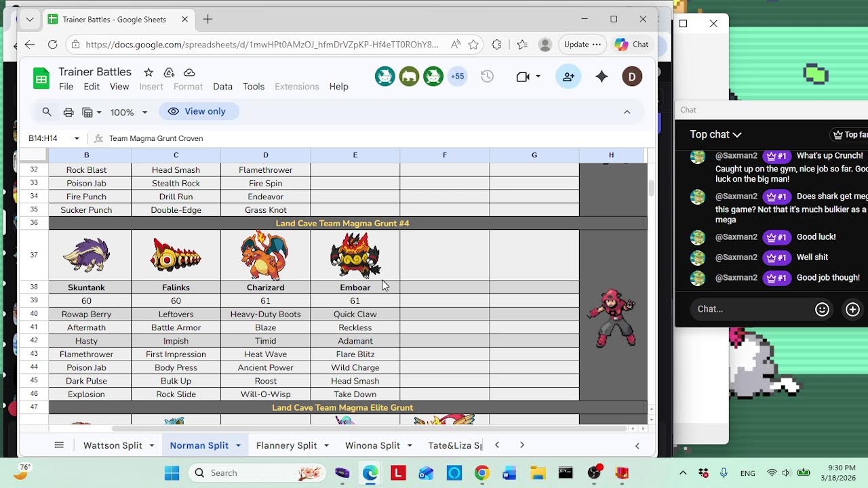
Task: Select row 37 header
Action: (x=34, y=255)
